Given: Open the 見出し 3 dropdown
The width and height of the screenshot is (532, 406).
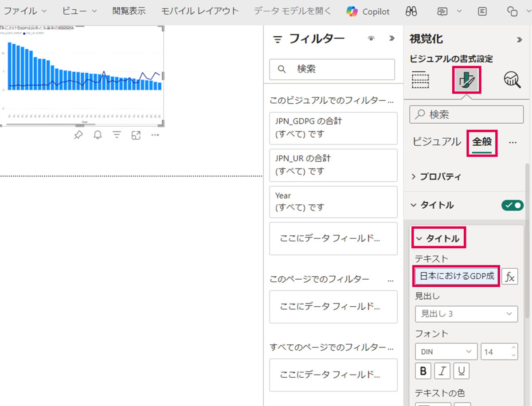Looking at the screenshot, I should click(466, 314).
